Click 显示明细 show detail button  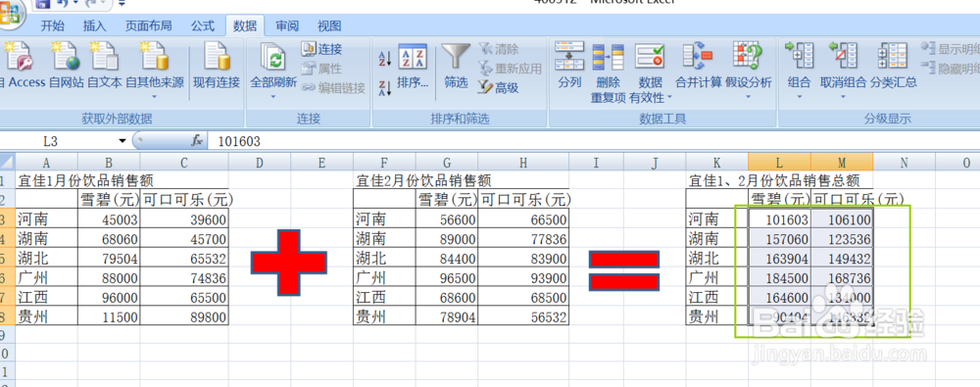(951, 49)
